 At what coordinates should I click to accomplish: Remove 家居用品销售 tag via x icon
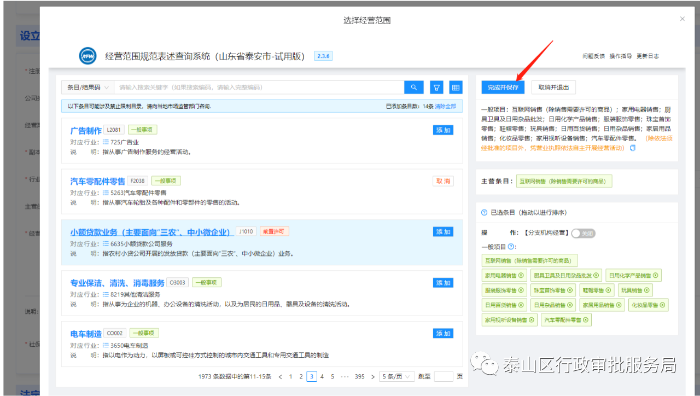coord(619,305)
